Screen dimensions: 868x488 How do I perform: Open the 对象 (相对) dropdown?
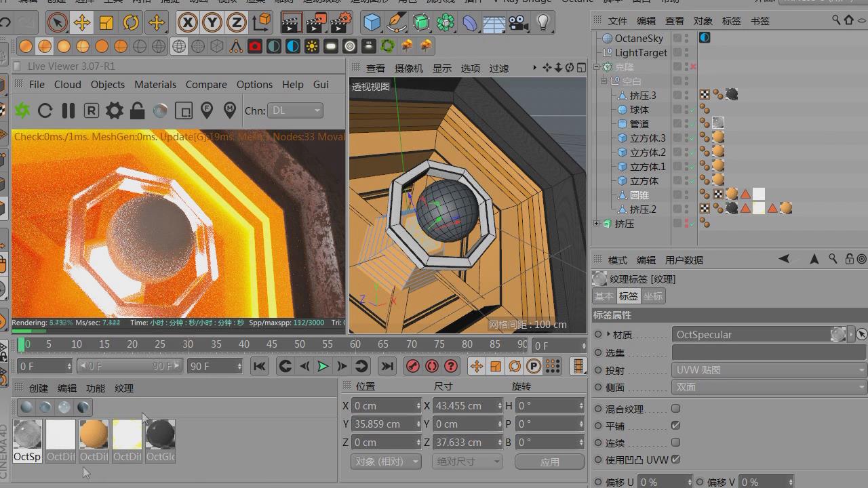click(x=387, y=462)
